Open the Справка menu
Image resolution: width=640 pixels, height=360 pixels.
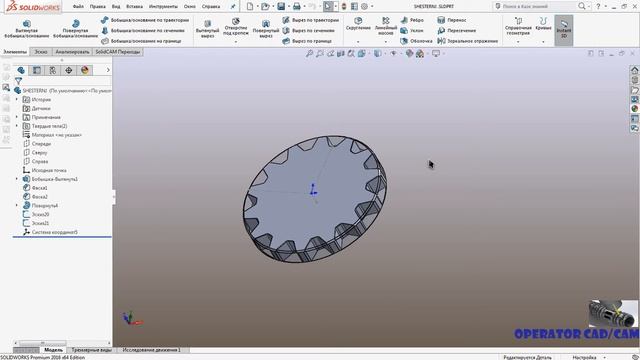tap(211, 7)
